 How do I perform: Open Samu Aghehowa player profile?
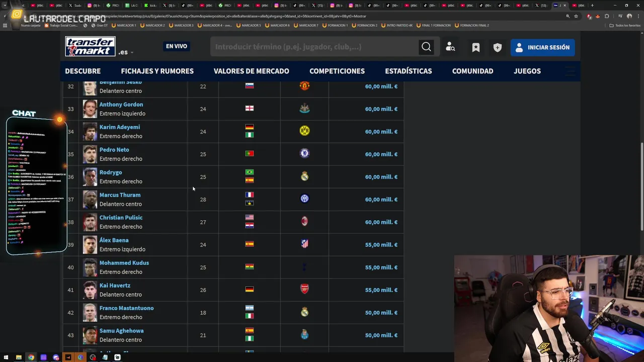click(121, 331)
